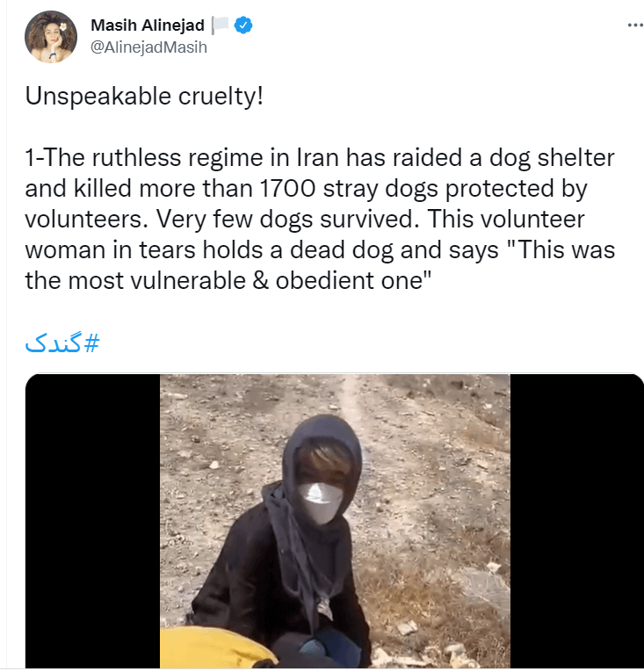Click the number 1700 in the tweet text
This screenshot has height=671, width=644.
coord(288,188)
